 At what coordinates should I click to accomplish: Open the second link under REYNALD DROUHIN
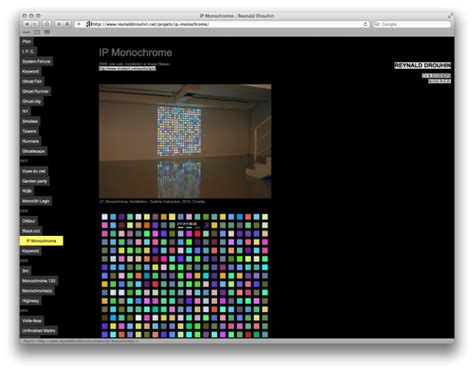point(439,81)
